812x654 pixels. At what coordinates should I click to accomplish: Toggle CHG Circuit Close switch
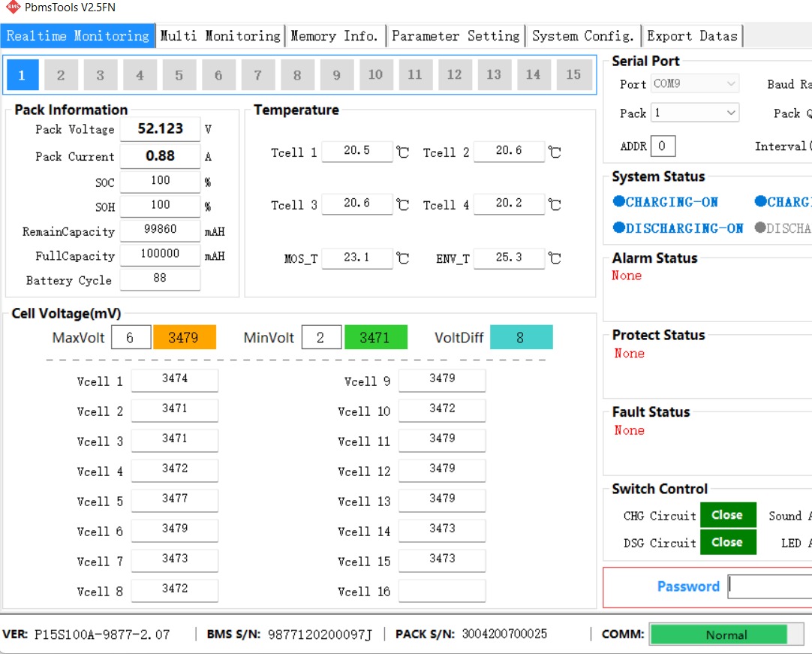pyautogui.click(x=727, y=515)
